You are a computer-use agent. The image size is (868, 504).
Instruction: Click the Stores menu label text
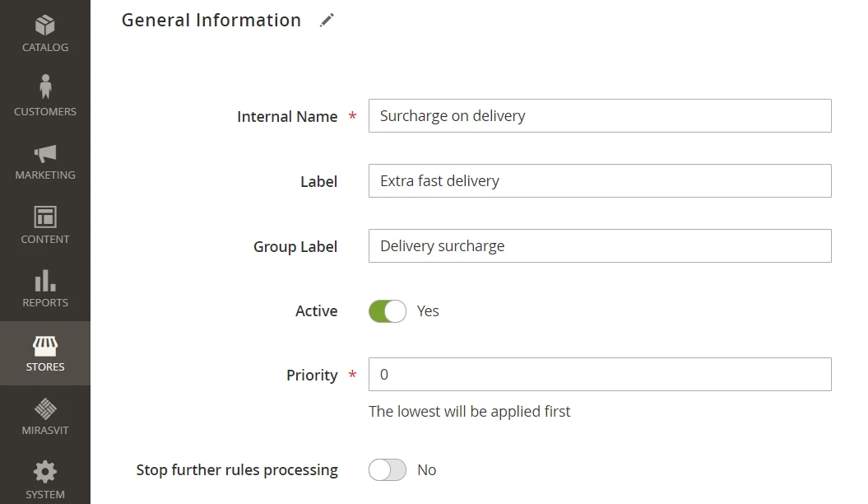coord(45,367)
